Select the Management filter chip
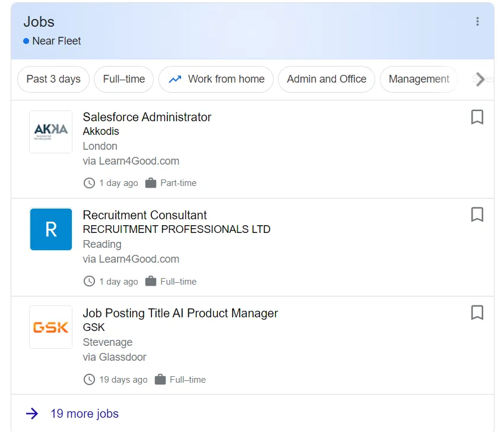This screenshot has height=432, width=504. [419, 79]
